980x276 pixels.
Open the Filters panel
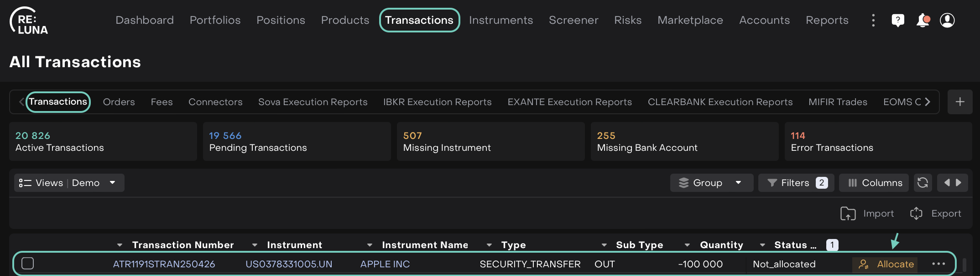pos(796,183)
